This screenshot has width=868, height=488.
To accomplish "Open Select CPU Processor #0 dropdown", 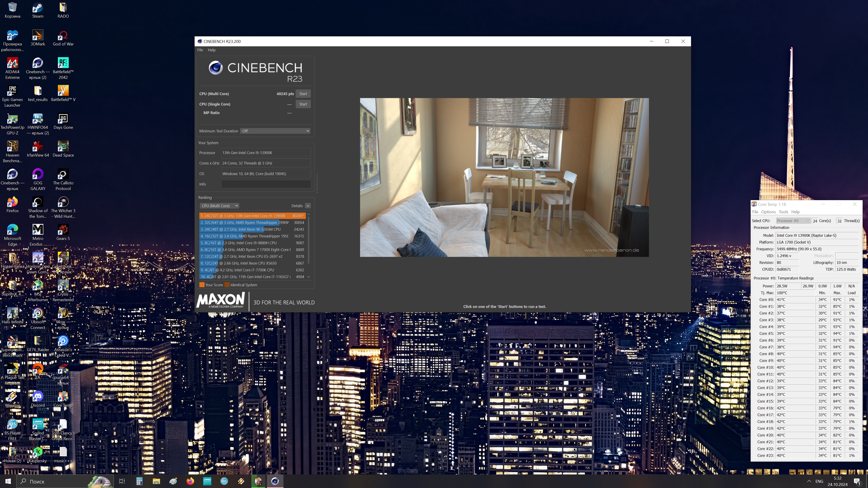I will click(793, 221).
